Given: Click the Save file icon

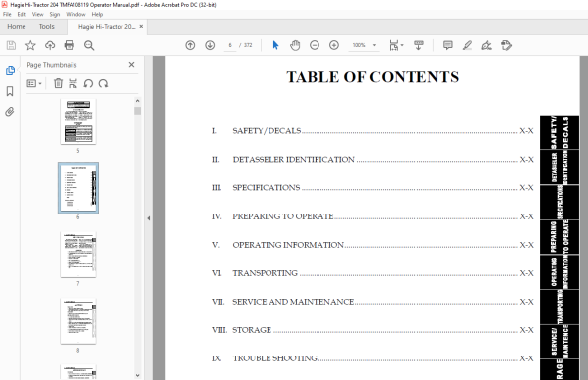Looking at the screenshot, I should tap(11, 45).
